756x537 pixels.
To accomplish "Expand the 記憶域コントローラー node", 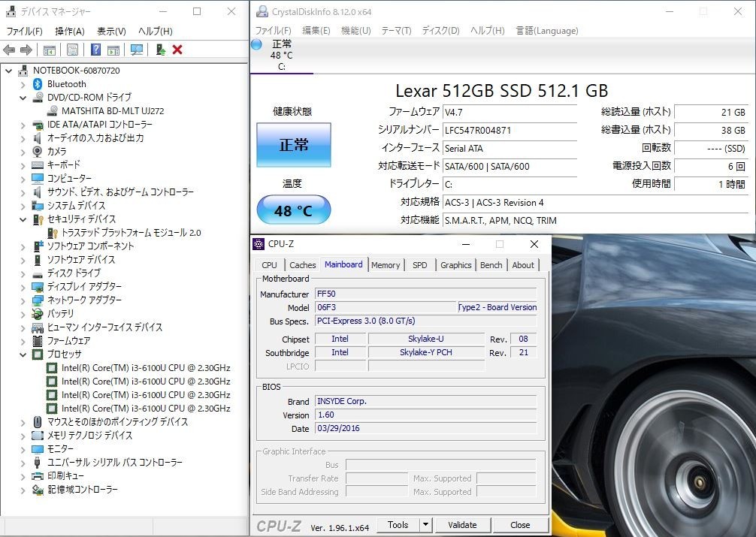I will (23, 490).
